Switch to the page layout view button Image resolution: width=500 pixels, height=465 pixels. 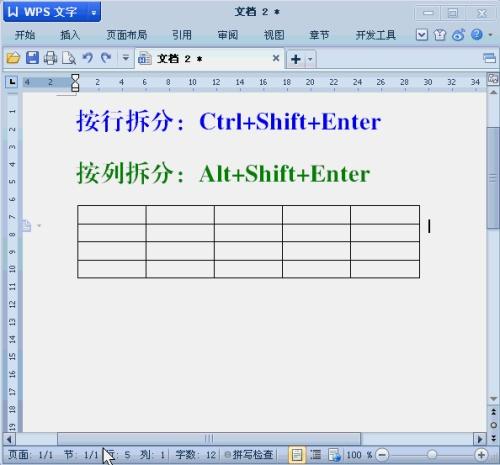tap(297, 454)
